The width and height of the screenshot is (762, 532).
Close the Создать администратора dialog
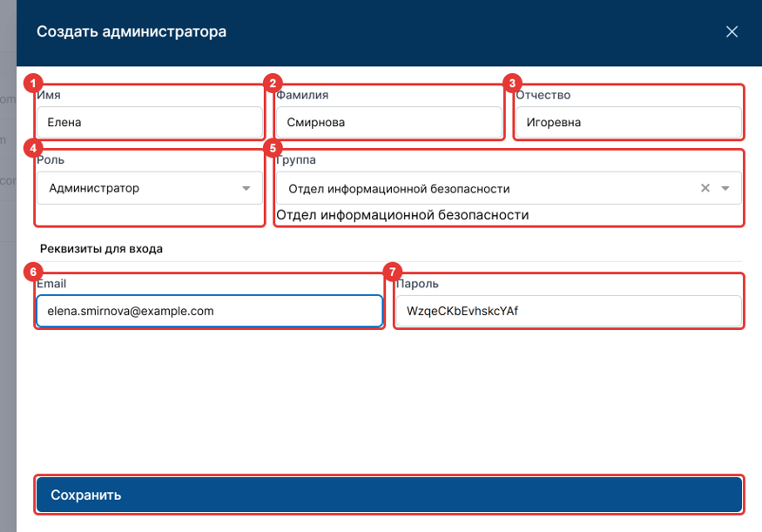coord(732,32)
